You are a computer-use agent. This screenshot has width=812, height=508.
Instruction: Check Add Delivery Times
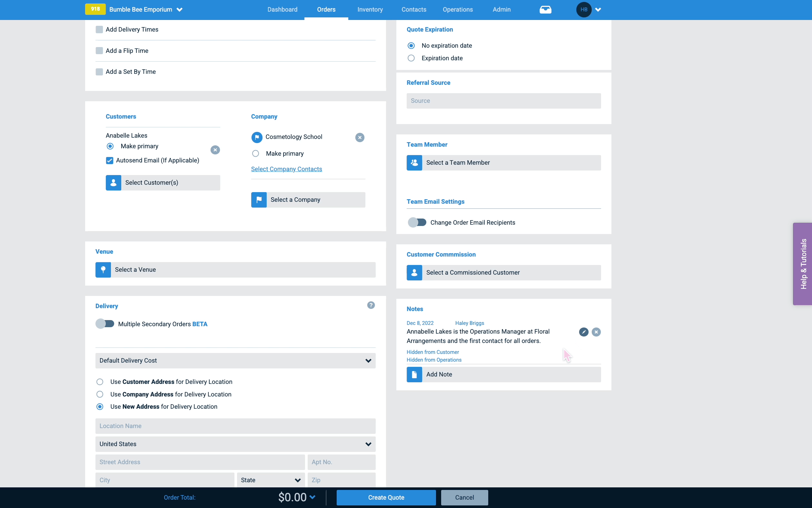[x=99, y=30]
